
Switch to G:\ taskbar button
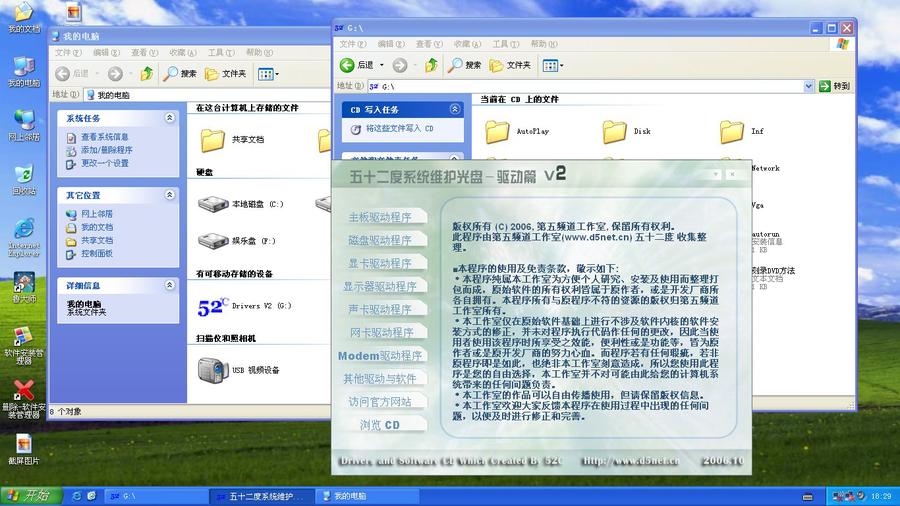coord(156,496)
